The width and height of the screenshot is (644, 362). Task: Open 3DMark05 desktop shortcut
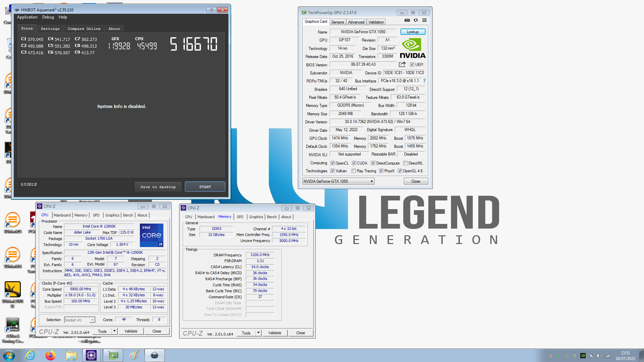coord(12,222)
